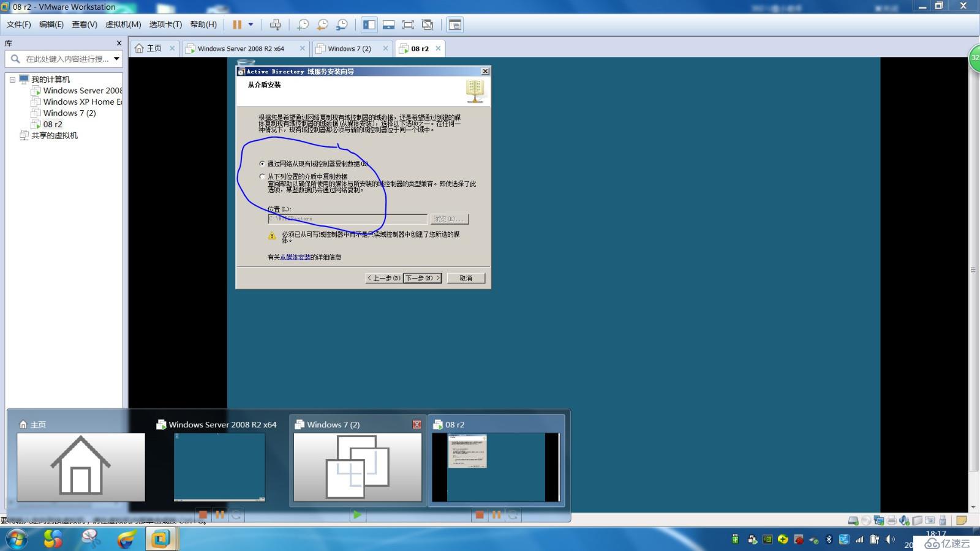The width and height of the screenshot is (980, 551).
Task: Click the 上一步 back button
Action: (383, 278)
